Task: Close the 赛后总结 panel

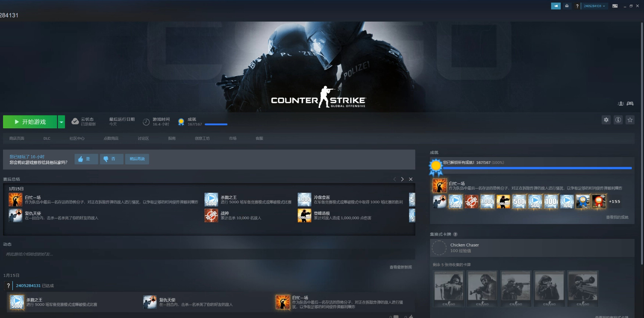Action: click(x=411, y=179)
